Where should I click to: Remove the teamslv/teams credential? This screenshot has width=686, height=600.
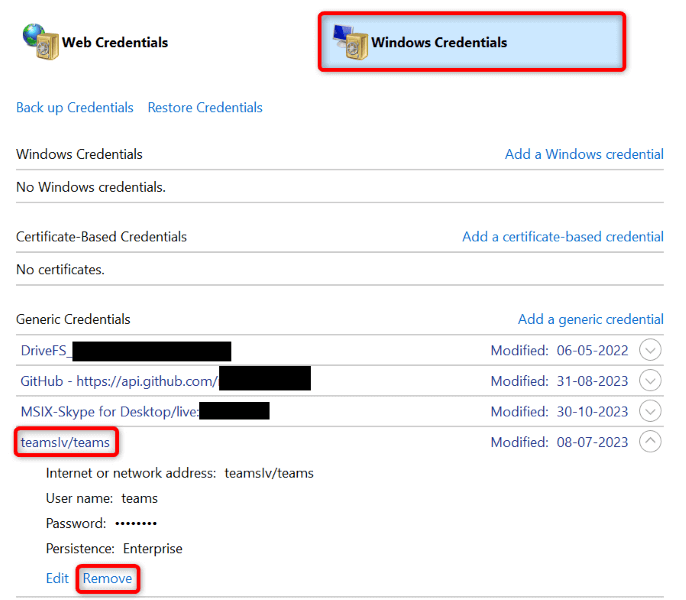(107, 578)
